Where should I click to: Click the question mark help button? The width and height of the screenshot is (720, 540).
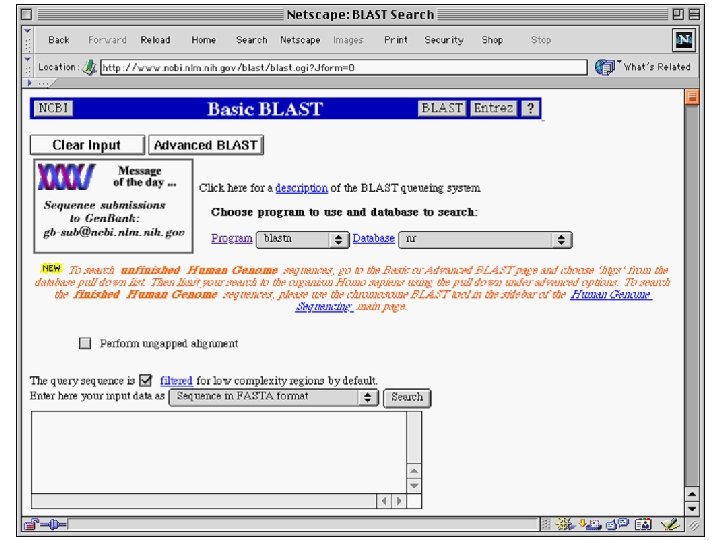pos(530,108)
